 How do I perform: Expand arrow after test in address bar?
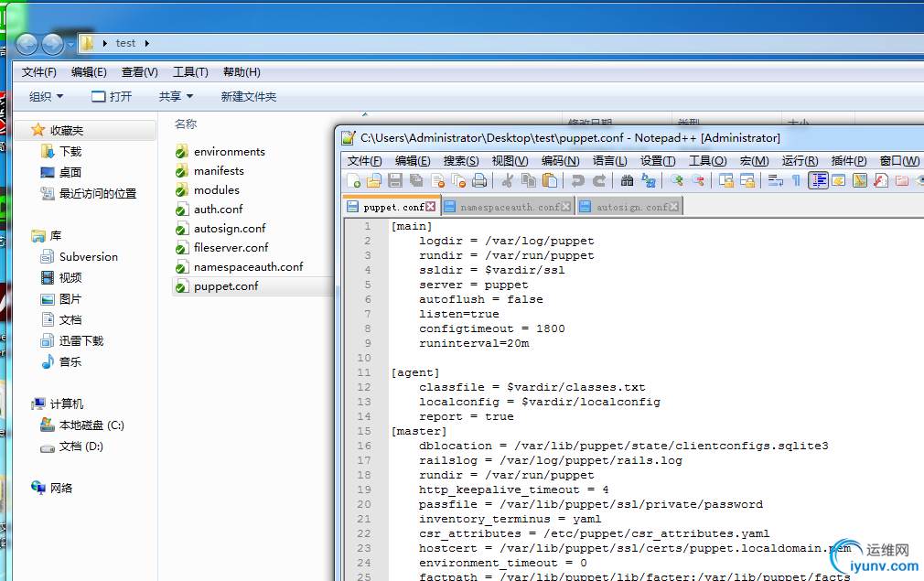click(x=146, y=43)
